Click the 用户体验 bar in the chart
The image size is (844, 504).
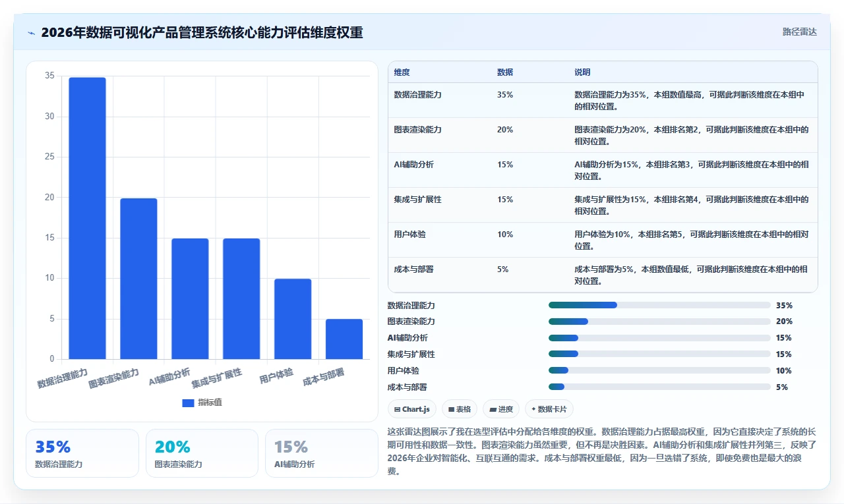293,319
